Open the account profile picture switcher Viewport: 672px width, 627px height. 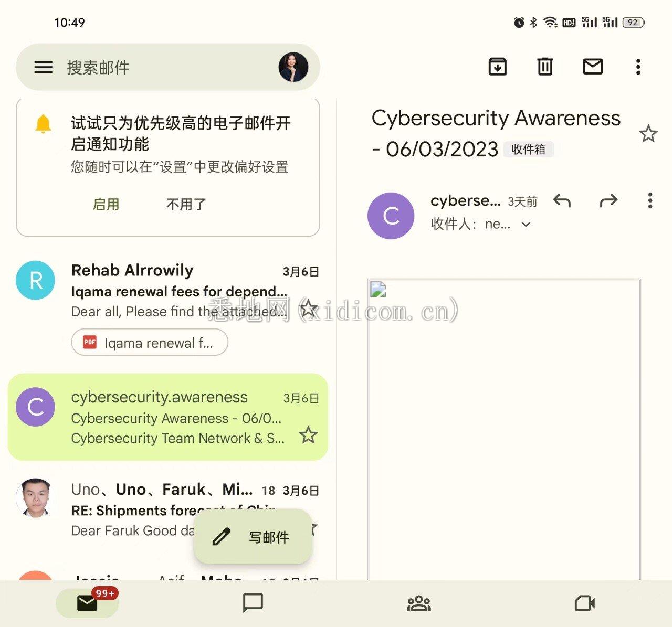tap(293, 67)
